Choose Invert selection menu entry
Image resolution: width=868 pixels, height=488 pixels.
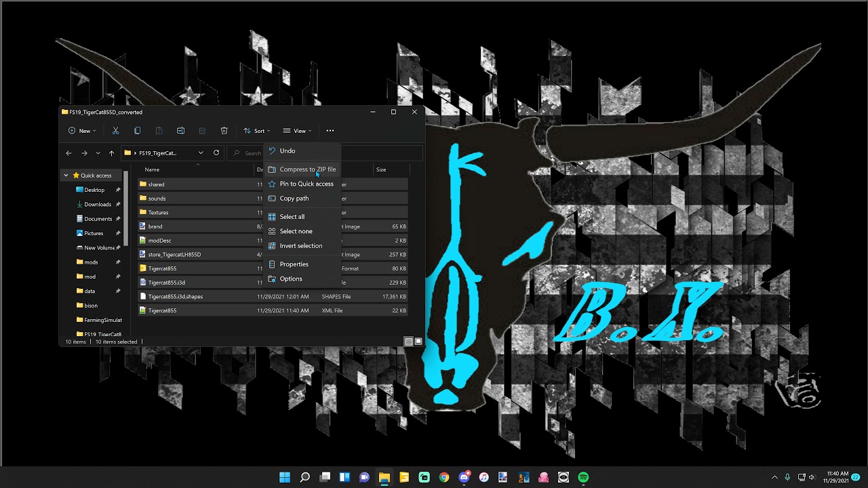pos(301,246)
